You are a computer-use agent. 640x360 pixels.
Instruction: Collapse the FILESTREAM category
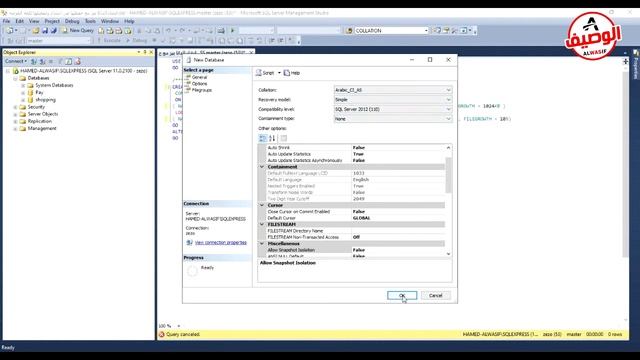pos(262,224)
